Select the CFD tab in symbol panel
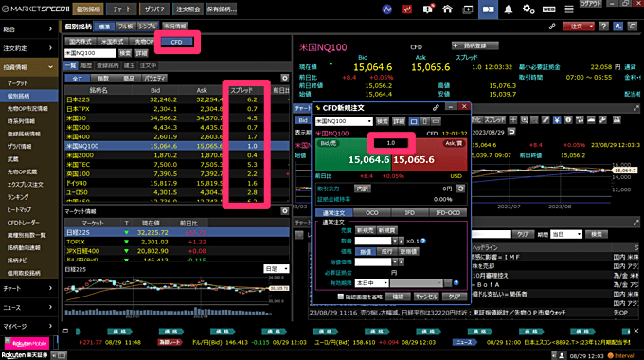This screenshot has height=360, width=644. tap(176, 42)
